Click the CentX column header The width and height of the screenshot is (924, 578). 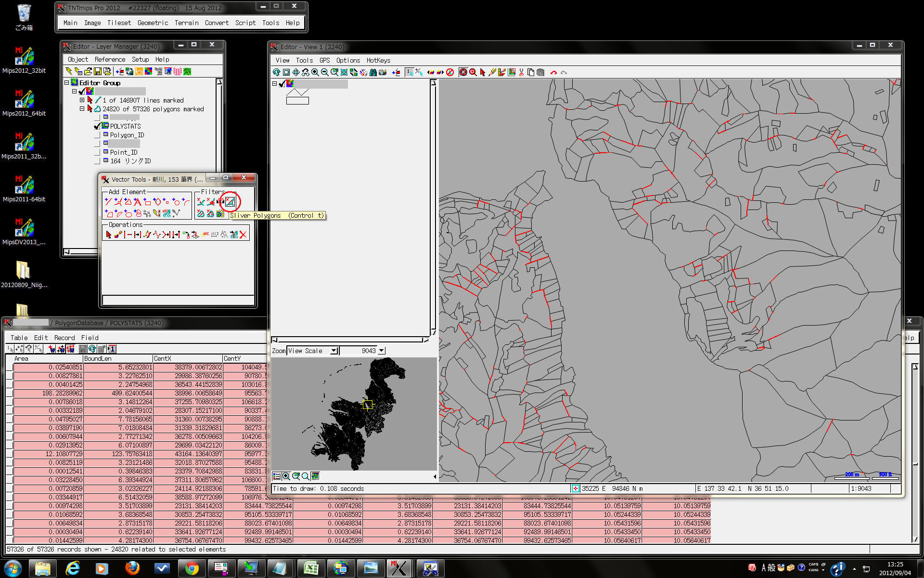pyautogui.click(x=188, y=358)
